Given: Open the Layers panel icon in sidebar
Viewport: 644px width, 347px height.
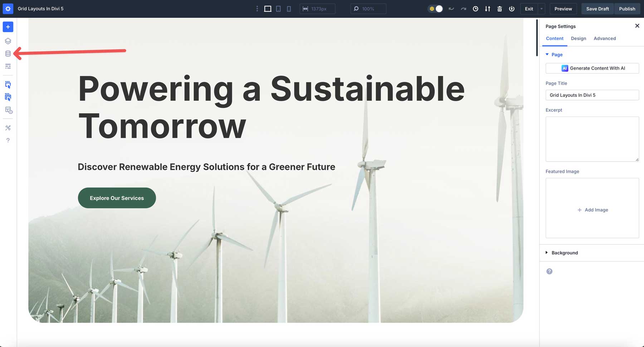Looking at the screenshot, I should click(x=8, y=41).
